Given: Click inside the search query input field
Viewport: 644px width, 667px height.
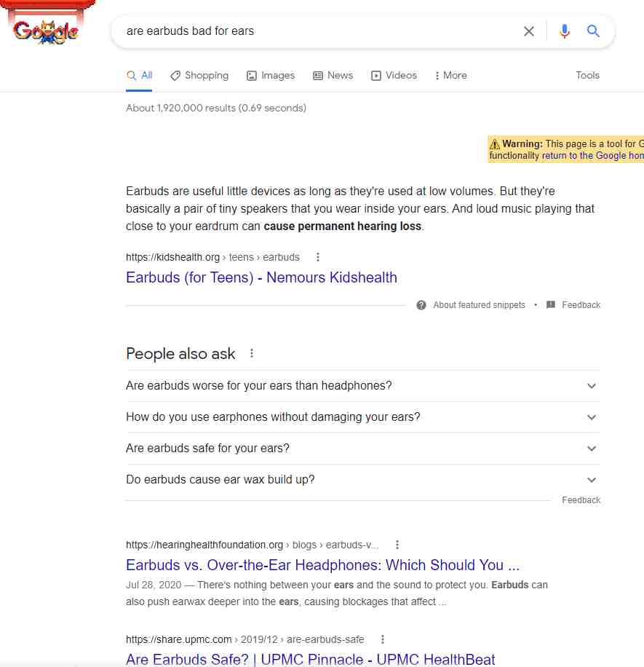Looking at the screenshot, I should click(319, 31).
